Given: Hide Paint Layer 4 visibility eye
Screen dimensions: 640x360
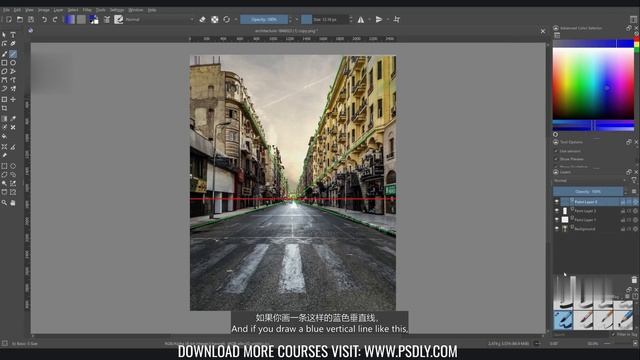Looking at the screenshot, I should click(557, 202).
